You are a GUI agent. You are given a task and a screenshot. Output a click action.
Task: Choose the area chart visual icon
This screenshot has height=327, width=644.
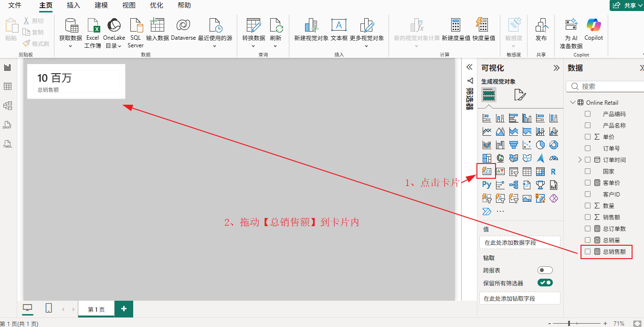(x=500, y=131)
